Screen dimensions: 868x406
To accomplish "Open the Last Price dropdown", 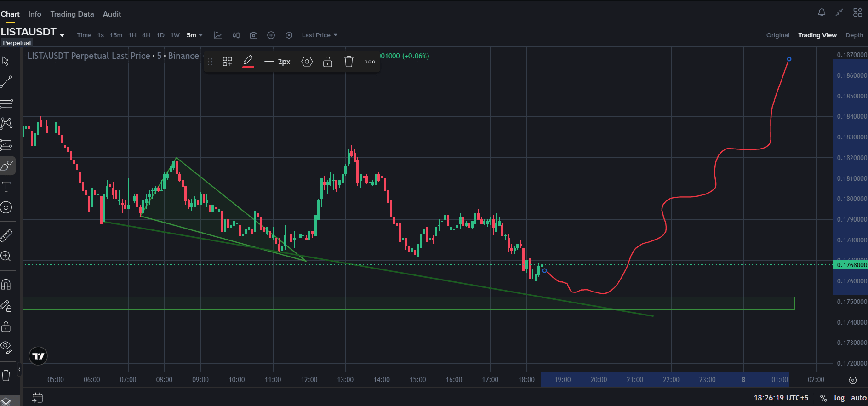I will pos(320,35).
